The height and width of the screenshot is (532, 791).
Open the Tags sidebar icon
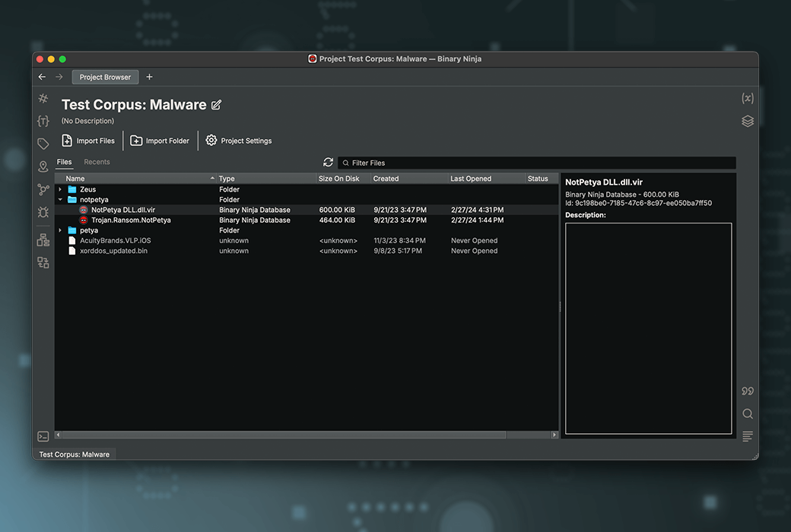43,144
